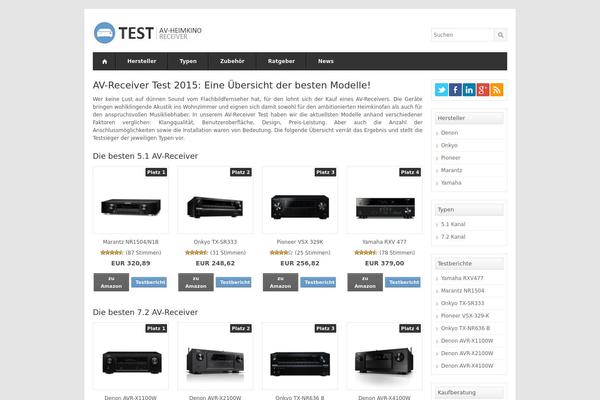Image resolution: width=600 pixels, height=400 pixels.
Task: Click the home icon in navigation bar
Action: pos(104,61)
